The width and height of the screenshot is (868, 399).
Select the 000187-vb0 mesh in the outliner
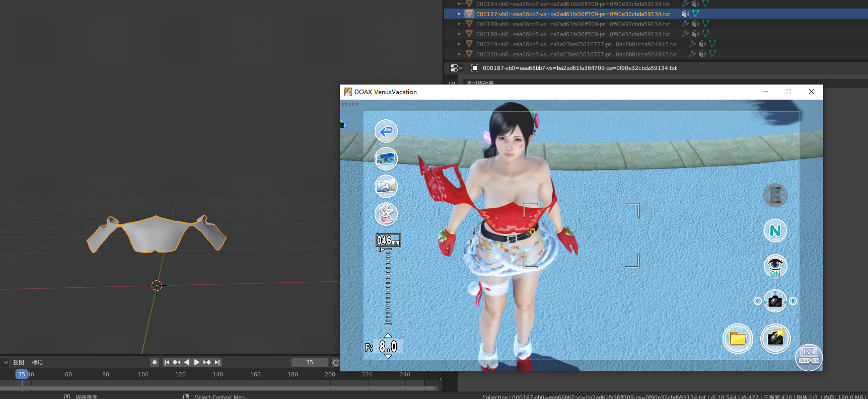pos(573,14)
